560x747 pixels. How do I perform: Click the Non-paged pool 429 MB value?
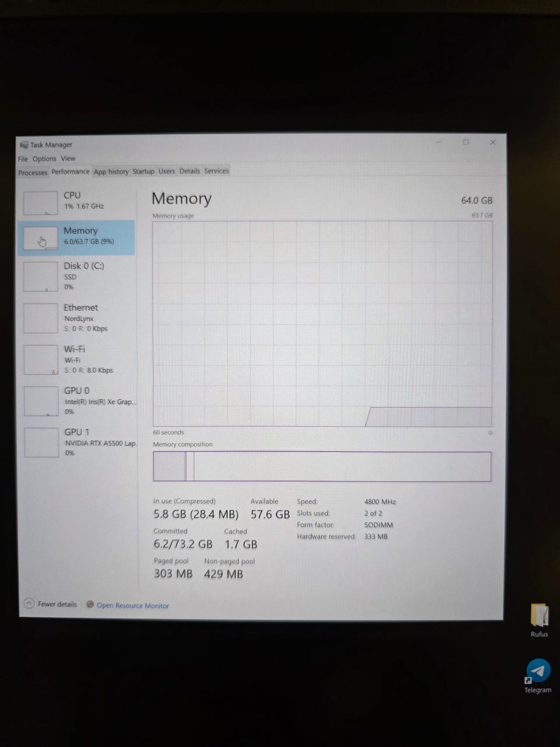(223, 574)
